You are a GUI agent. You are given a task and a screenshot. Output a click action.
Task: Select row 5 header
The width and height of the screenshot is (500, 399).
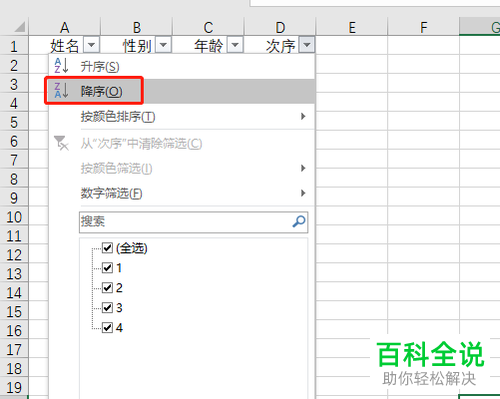(x=14, y=122)
